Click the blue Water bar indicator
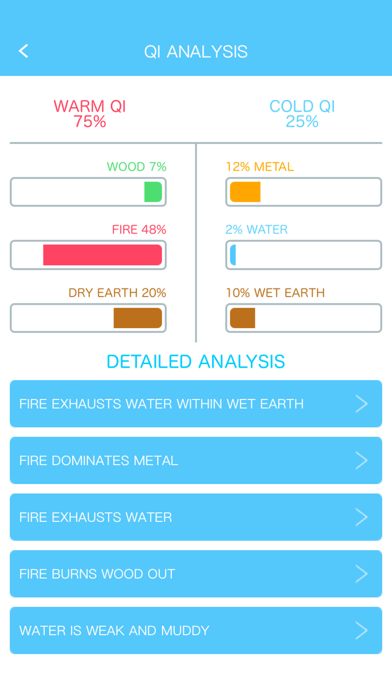 (233, 255)
